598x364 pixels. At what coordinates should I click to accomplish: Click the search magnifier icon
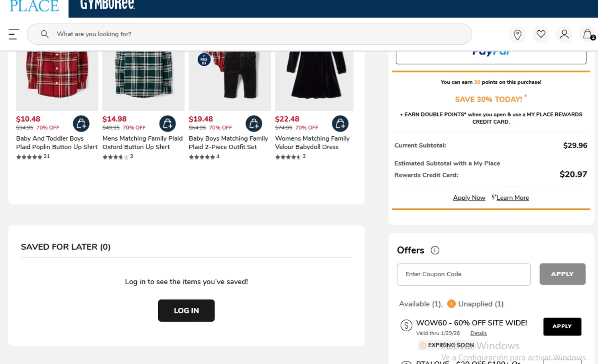45,34
